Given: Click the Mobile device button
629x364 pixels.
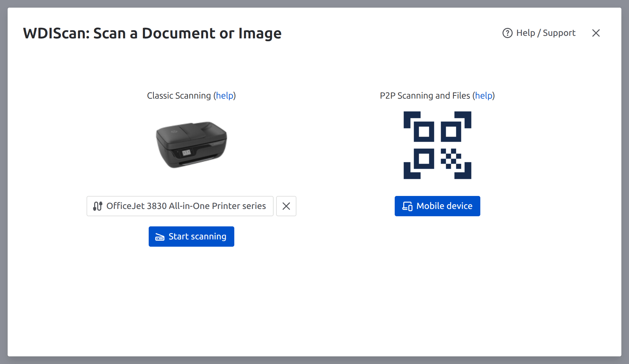Looking at the screenshot, I should (437, 206).
